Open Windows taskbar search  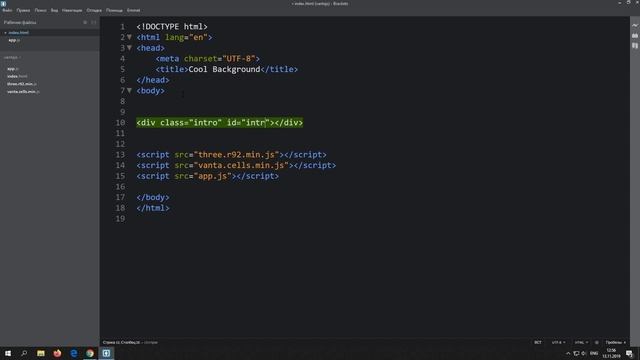coord(24,353)
